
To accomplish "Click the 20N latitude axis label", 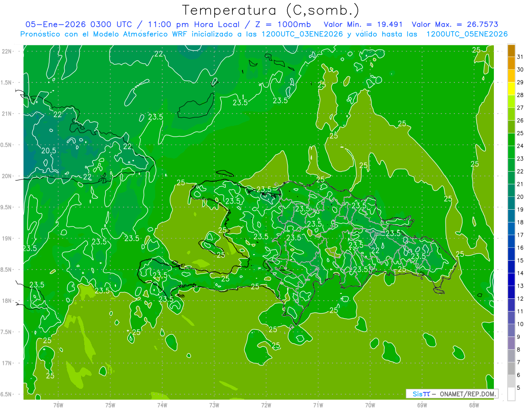I will tap(7, 176).
